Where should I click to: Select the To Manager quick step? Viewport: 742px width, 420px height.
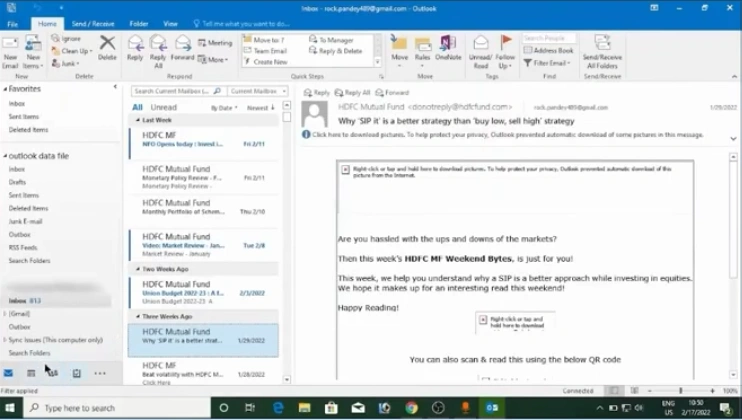(331, 40)
